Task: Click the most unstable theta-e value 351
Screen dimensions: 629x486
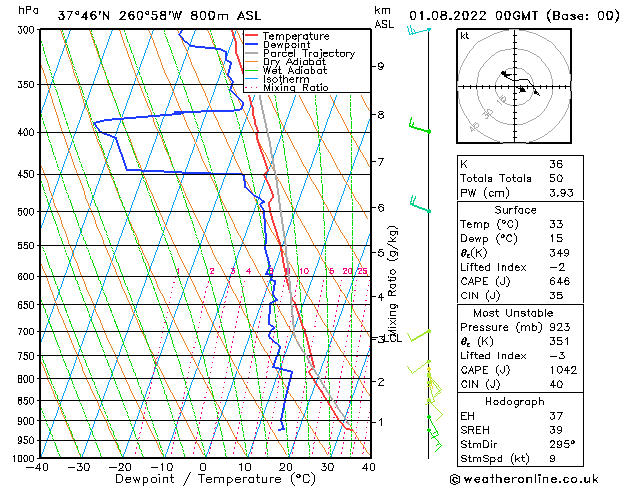Action: [559, 341]
